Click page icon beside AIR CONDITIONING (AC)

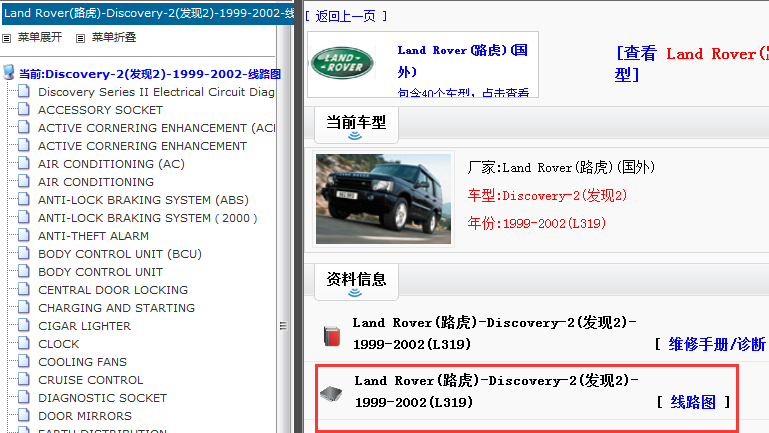(24, 163)
